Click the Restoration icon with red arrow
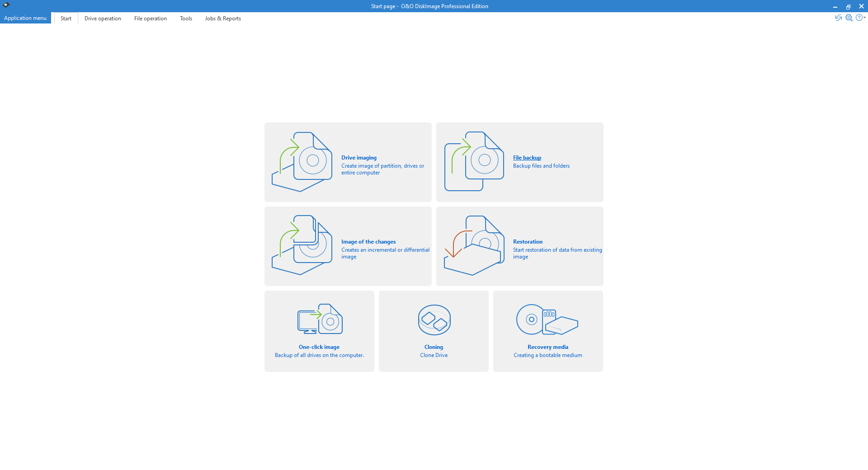Image resolution: width=868 pixels, height=470 pixels. 474,245
